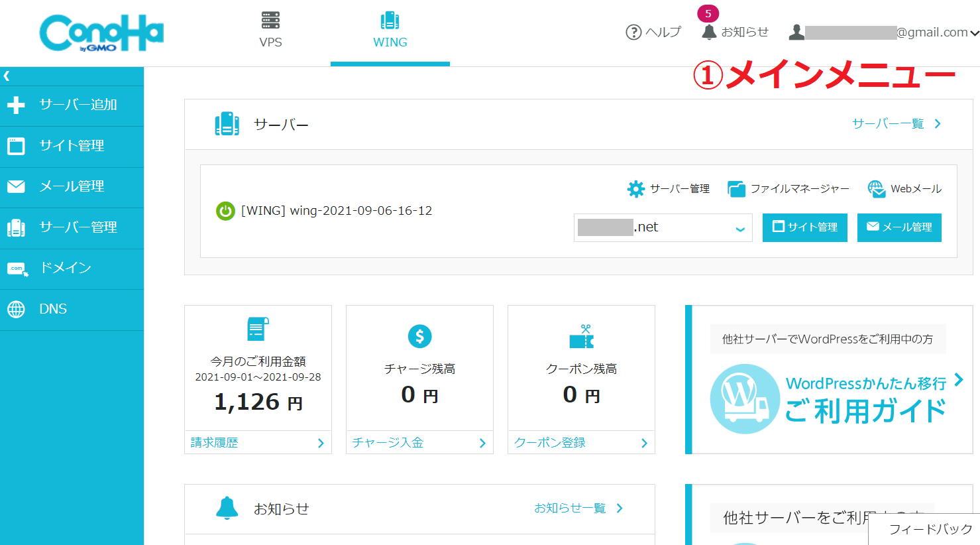Open お知らせ一覧 link
980x545 pixels.
point(570,508)
